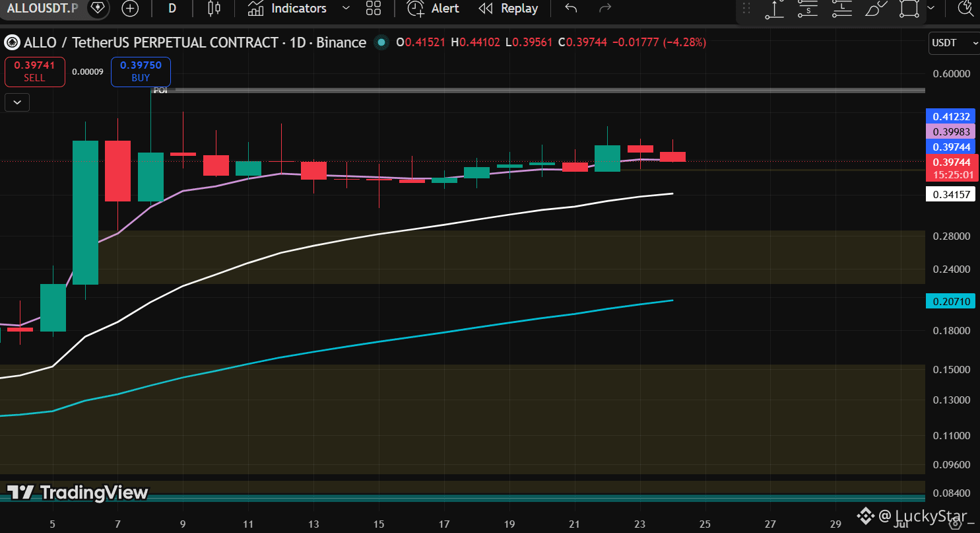This screenshot has width=980, height=533.
Task: Click the 0.60000 price scale tick
Action: pos(950,74)
